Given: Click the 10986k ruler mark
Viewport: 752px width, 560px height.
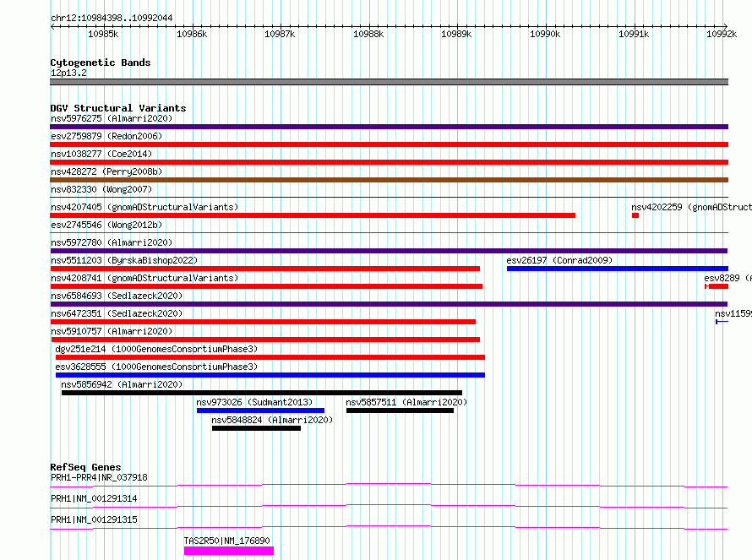Looking at the screenshot, I should click(192, 34).
